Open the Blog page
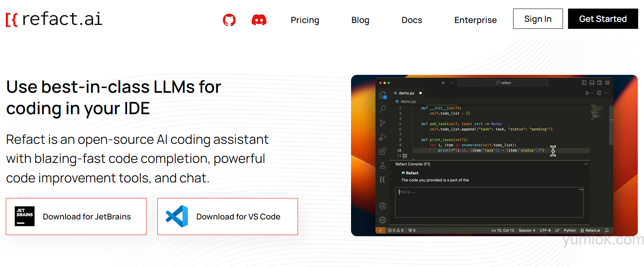The image size is (644, 267). pyautogui.click(x=360, y=20)
